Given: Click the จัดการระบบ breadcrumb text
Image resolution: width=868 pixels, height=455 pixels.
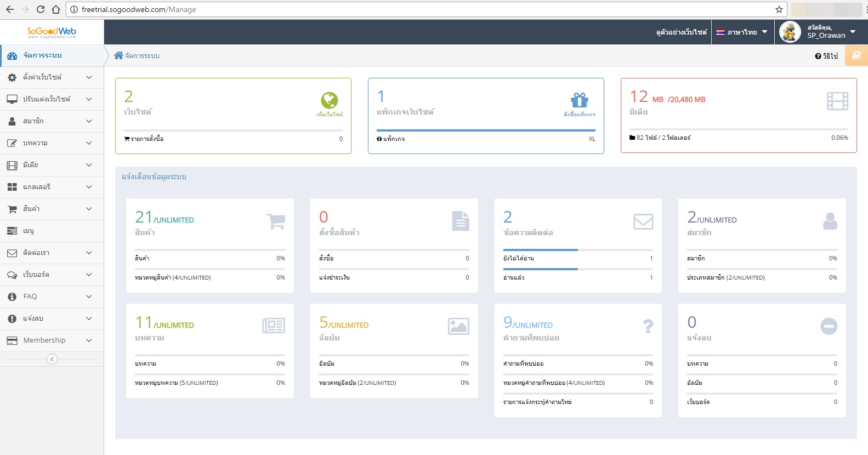Looking at the screenshot, I should (143, 56).
